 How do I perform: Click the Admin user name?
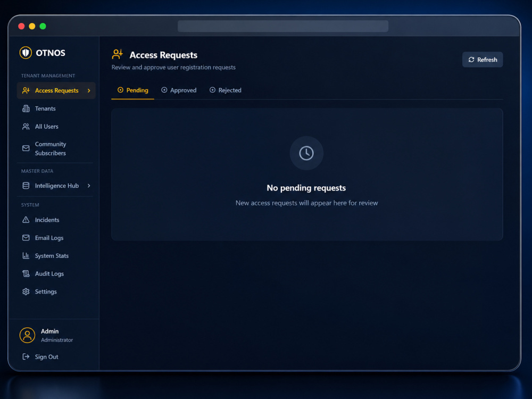49,331
